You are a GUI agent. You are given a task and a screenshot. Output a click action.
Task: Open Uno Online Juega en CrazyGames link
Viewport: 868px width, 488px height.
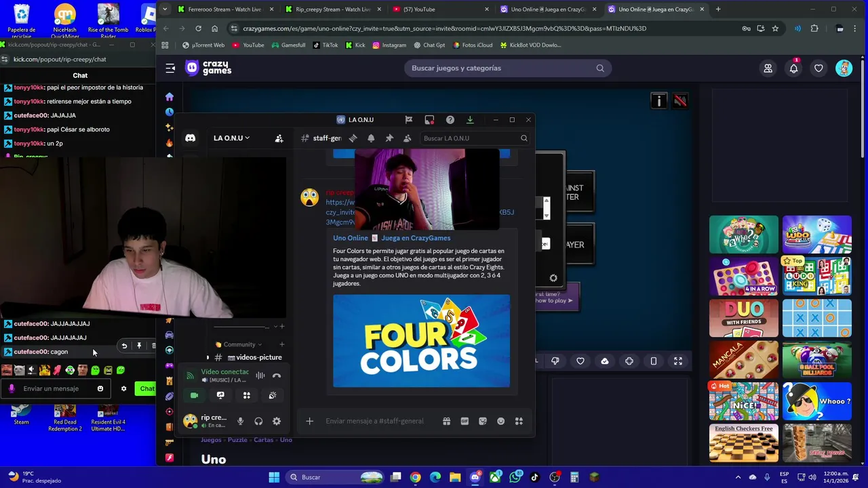(391, 238)
